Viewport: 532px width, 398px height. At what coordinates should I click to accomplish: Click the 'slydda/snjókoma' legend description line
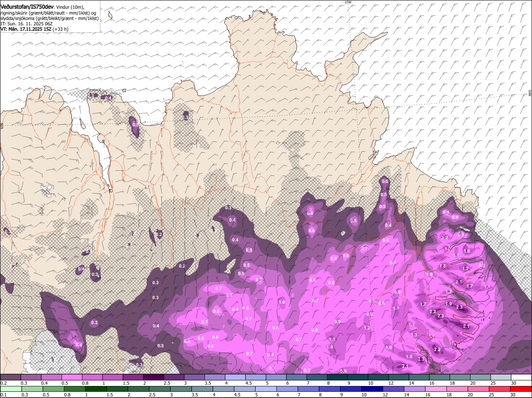pos(49,18)
